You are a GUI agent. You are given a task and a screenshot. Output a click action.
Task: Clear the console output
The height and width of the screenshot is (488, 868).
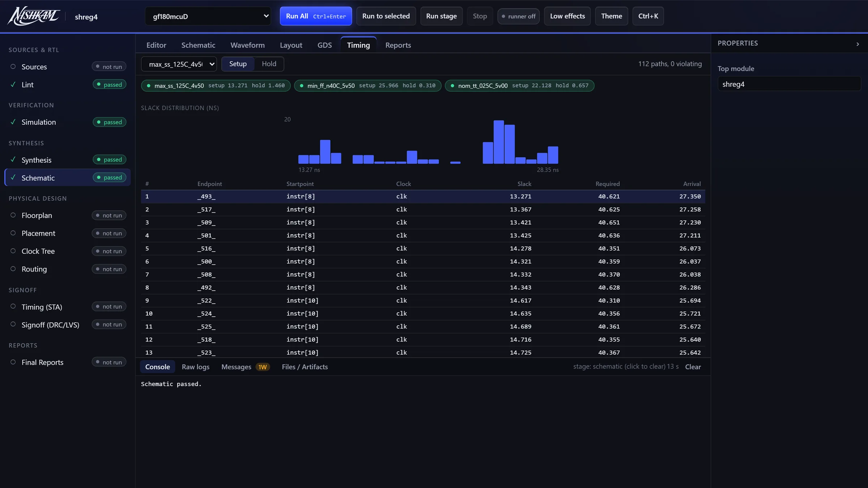pyautogui.click(x=693, y=367)
